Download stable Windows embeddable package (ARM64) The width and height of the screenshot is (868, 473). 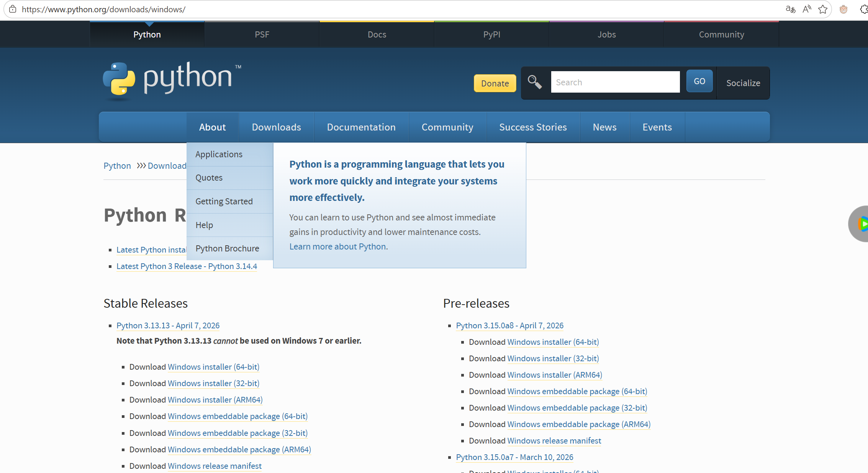click(239, 450)
